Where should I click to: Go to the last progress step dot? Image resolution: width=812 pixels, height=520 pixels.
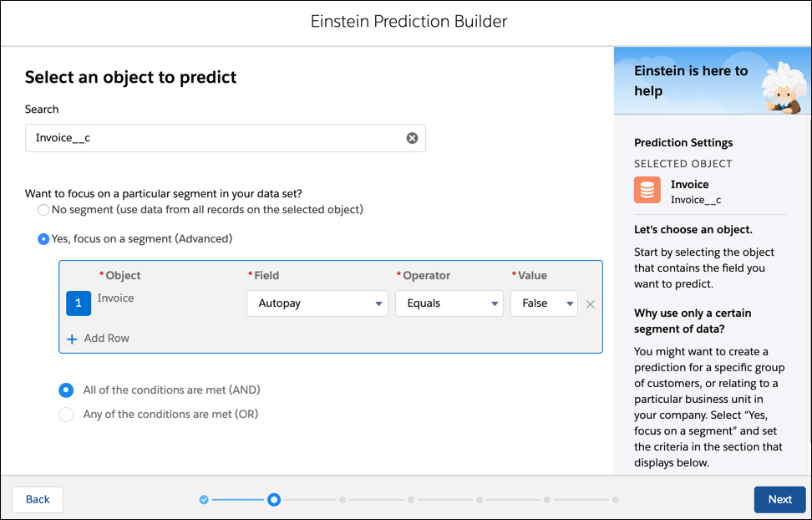tap(615, 500)
